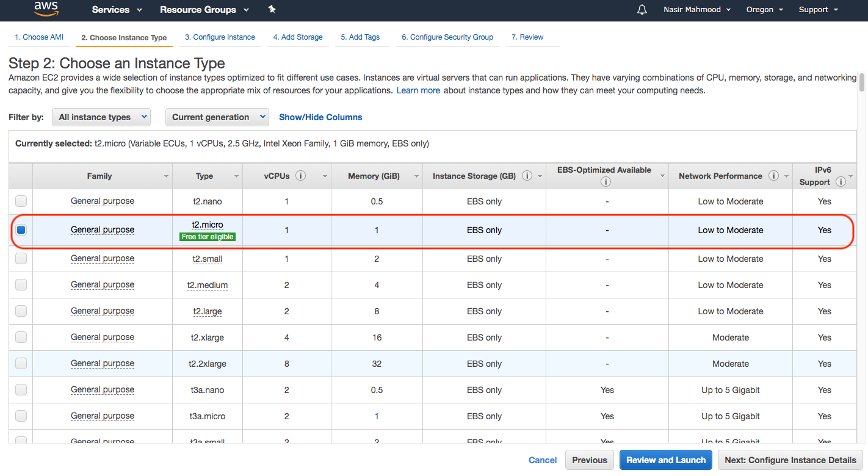Click Moderate in the t2.xlarge row
868x476 pixels.
coord(731,337)
